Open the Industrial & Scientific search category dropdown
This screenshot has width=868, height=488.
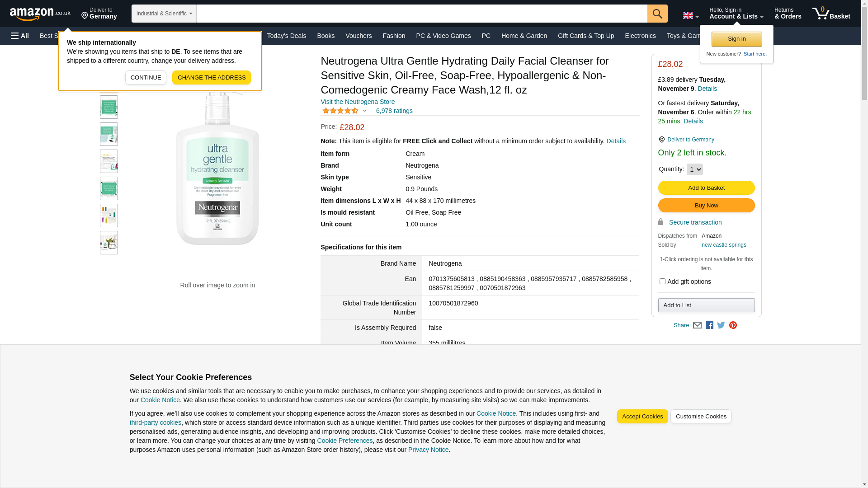164,14
